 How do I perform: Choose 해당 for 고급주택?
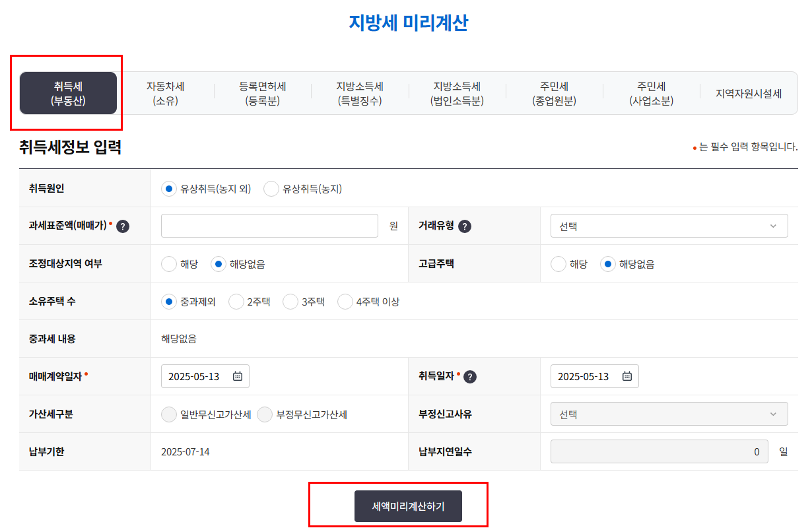point(558,264)
